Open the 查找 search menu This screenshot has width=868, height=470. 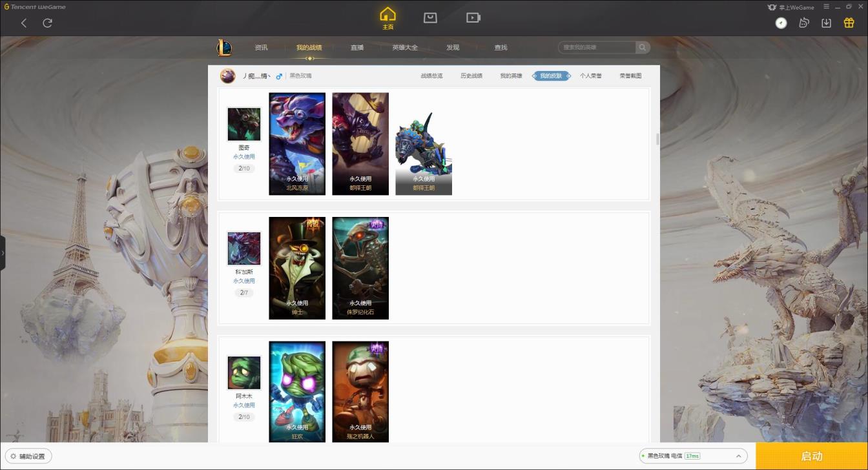point(501,48)
